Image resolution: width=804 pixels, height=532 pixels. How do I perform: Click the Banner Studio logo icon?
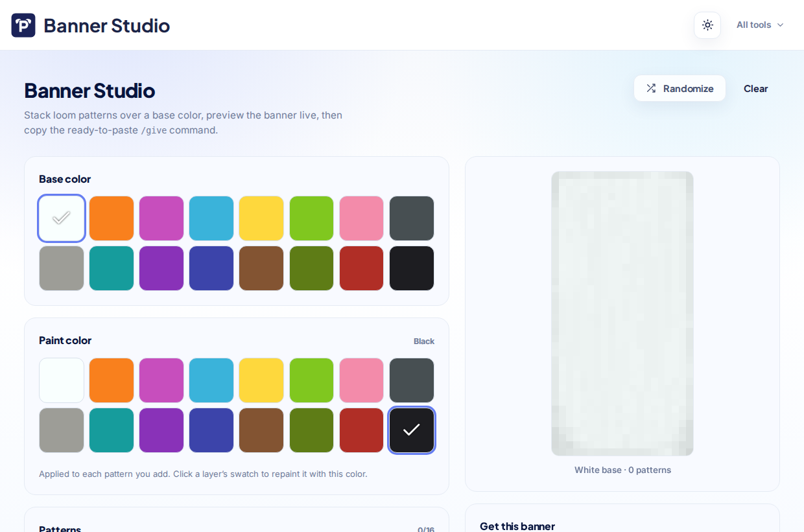23,25
